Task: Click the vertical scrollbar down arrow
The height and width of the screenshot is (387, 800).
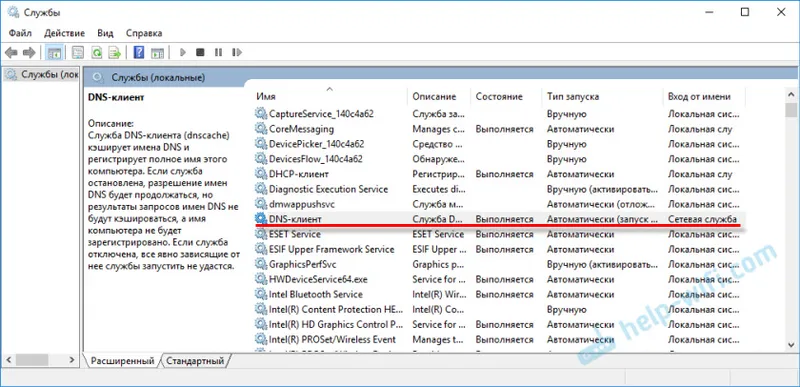Action: click(791, 345)
